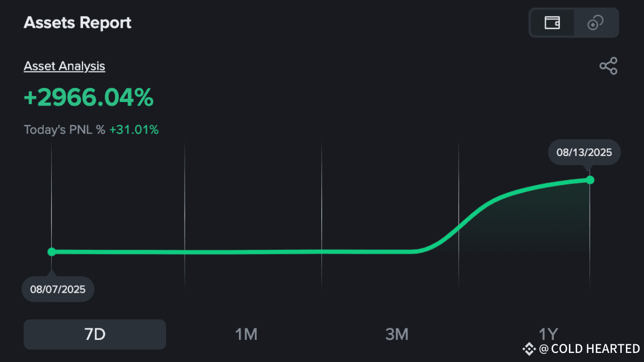Click the 08/13/2025 date tooltip
The width and height of the screenshot is (644, 362).
584,152
